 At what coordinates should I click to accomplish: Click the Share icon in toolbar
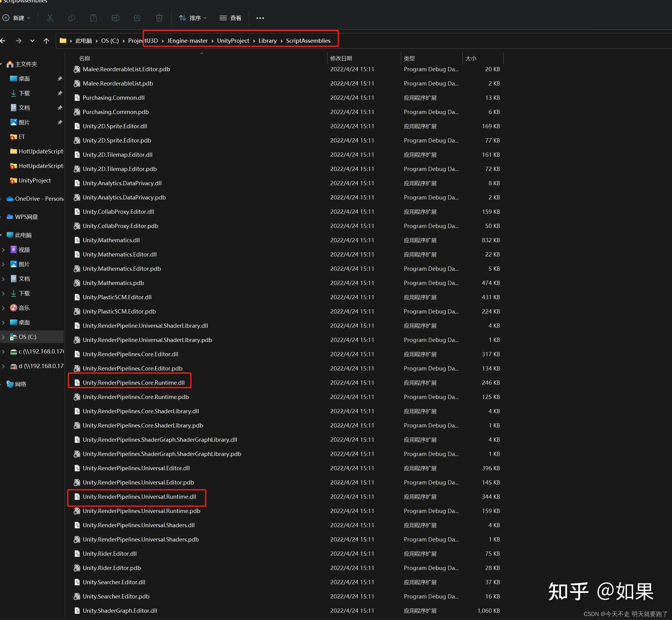[x=137, y=18]
